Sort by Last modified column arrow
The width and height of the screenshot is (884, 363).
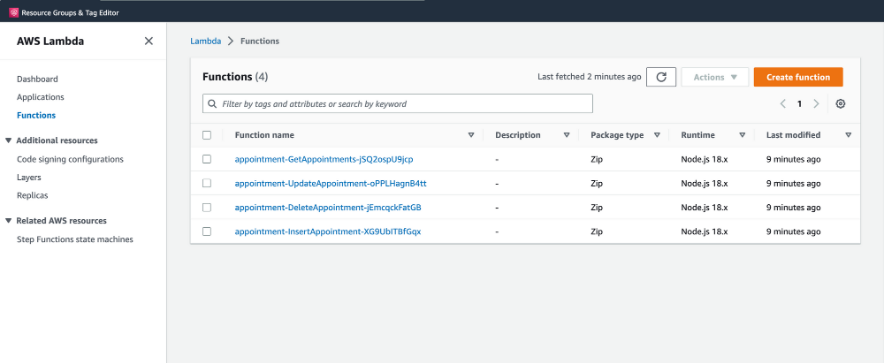point(848,135)
